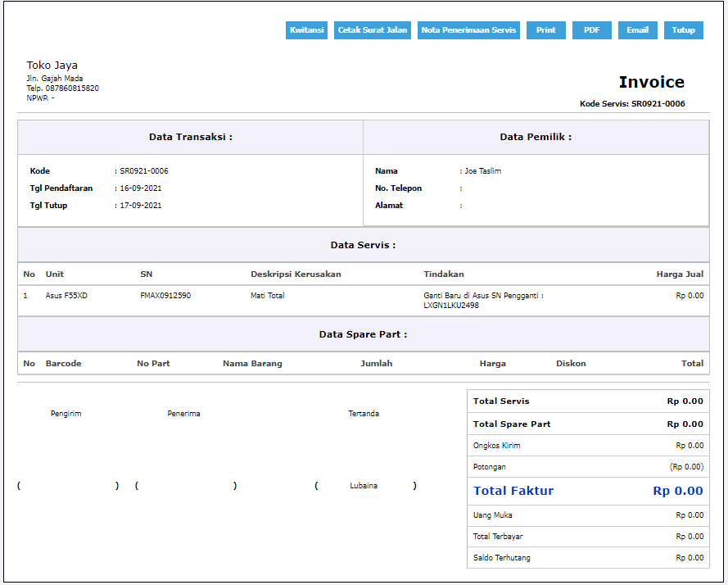This screenshot has width=728, height=585.
Task: Select transaction code value SR0921-0006
Action: [x=144, y=171]
